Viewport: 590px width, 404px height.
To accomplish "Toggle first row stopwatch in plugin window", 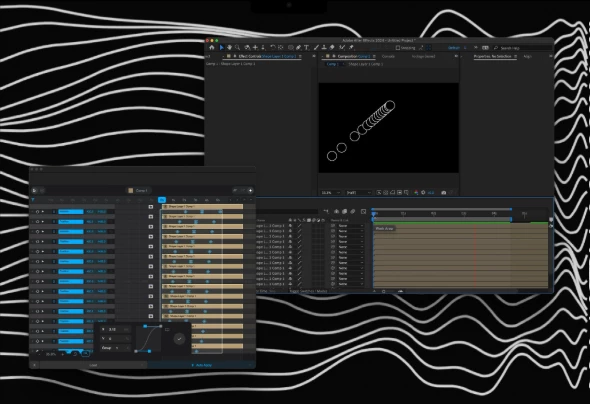I will coord(37,211).
